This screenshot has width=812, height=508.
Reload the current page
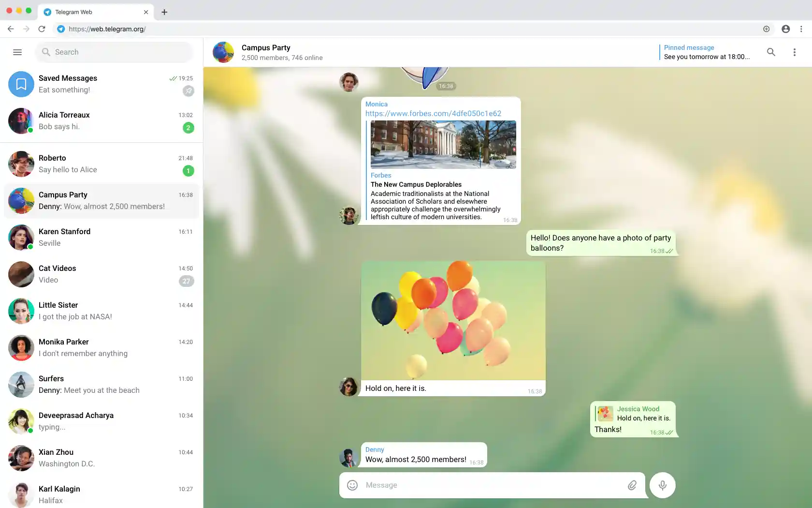[42, 29]
